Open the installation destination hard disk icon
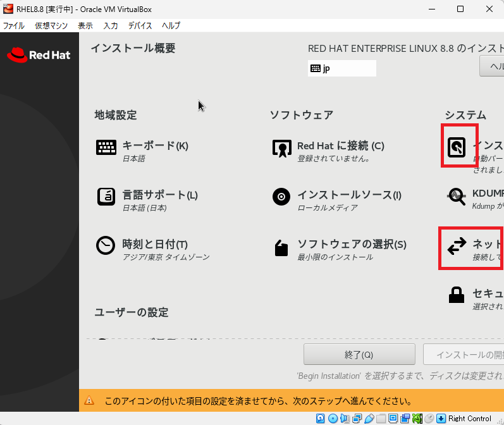This screenshot has height=425, width=504. pyautogui.click(x=457, y=147)
